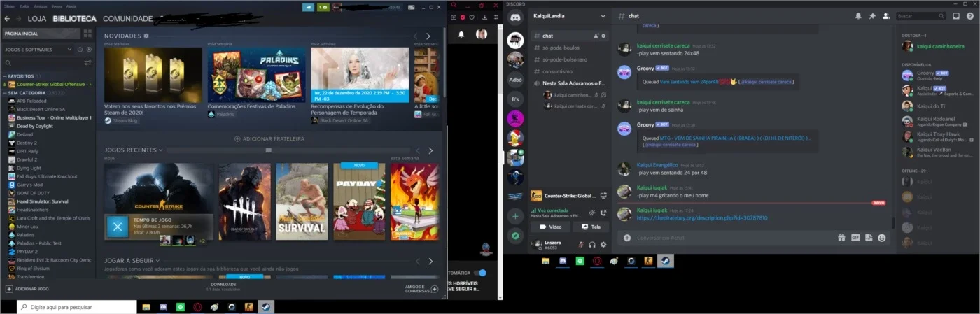Viewport: 980px width, 314px height.
Task: Open Discord user settings gear
Action: 603,244
